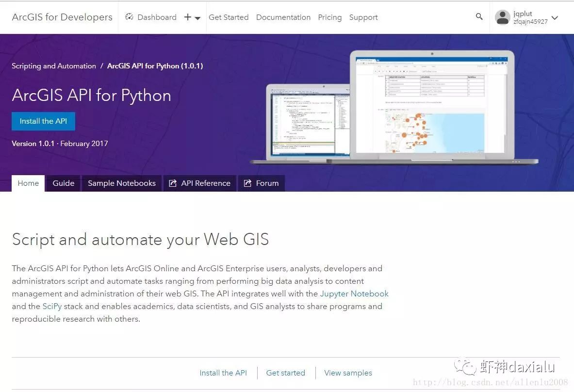Viewport: 574px width, 392px height.
Task: Open the Sample Notebooks tab
Action: [x=121, y=183]
